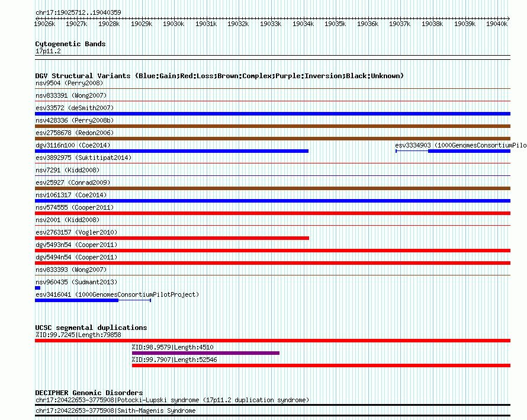The height and width of the screenshot is (420, 527).
Task: Click the nsv9504 (Perry2008) variant label
Action: click(x=69, y=83)
